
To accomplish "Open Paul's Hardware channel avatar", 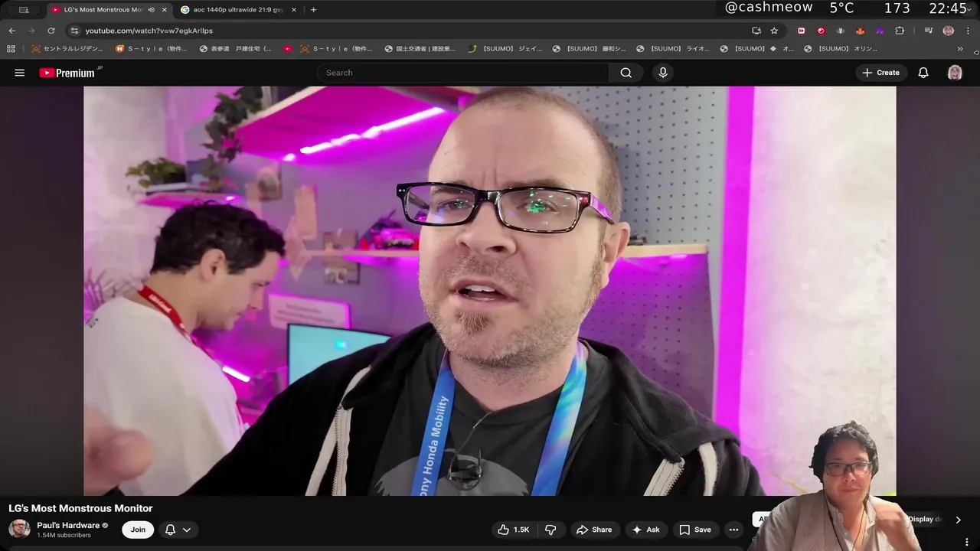I will [19, 529].
